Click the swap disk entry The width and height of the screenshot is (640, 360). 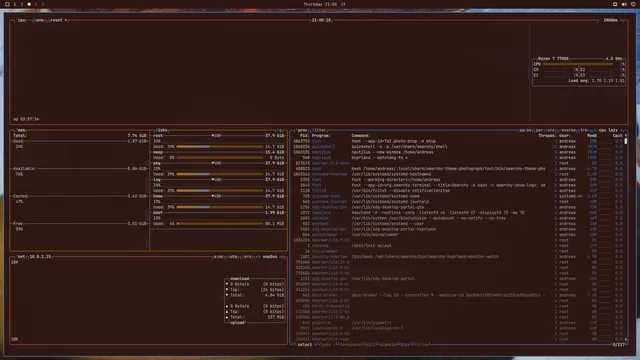[218, 152]
